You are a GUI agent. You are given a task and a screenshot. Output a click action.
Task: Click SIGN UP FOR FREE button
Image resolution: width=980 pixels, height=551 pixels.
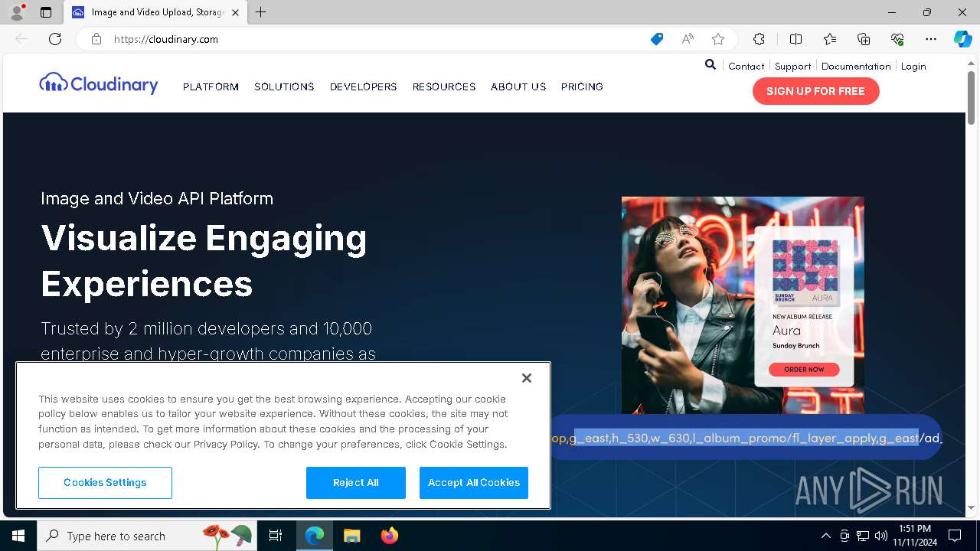click(815, 91)
